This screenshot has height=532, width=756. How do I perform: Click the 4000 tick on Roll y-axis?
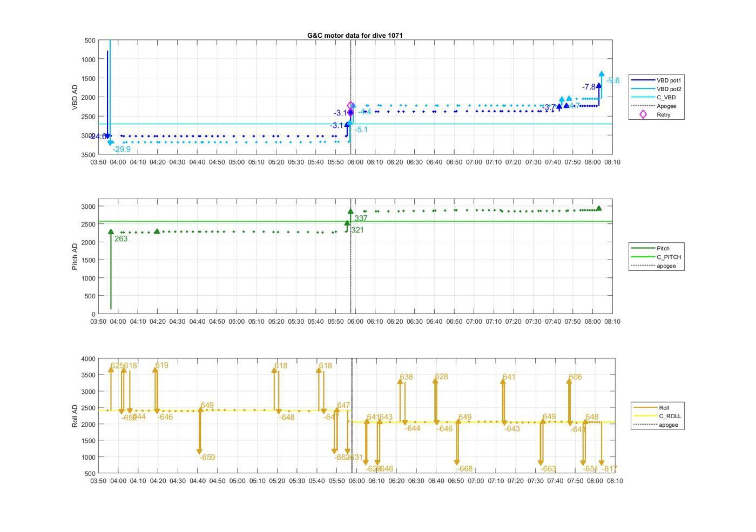click(x=89, y=359)
